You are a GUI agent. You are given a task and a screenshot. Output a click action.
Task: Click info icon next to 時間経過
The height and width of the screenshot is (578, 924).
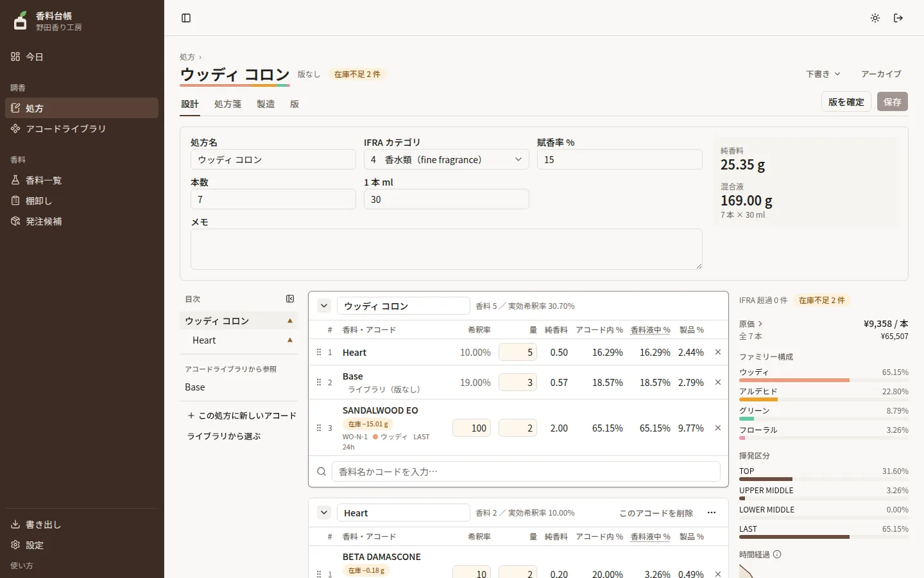777,554
